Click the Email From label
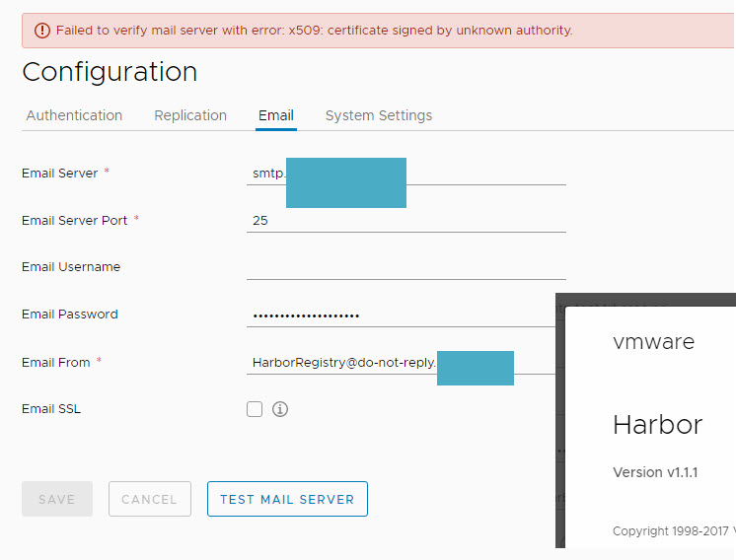This screenshot has height=560, width=736. pos(56,363)
